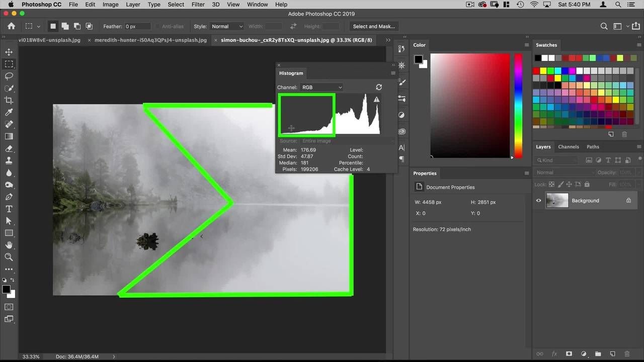Viewport: 644px width, 362px height.
Task: Click the Feather value field
Action: [138, 26]
